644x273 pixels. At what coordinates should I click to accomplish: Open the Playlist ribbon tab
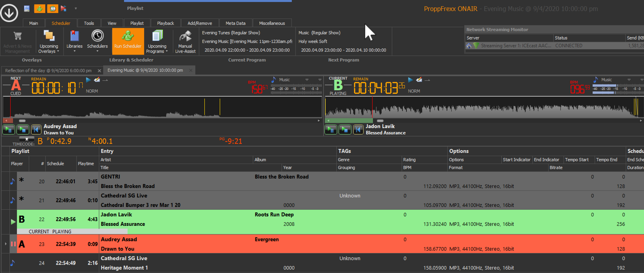(x=137, y=23)
